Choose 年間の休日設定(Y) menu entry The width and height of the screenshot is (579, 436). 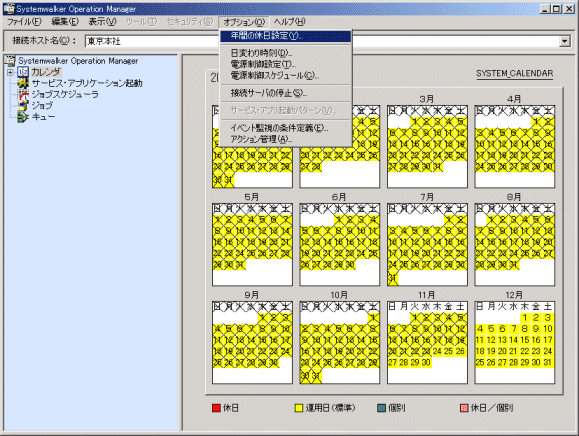(285, 36)
